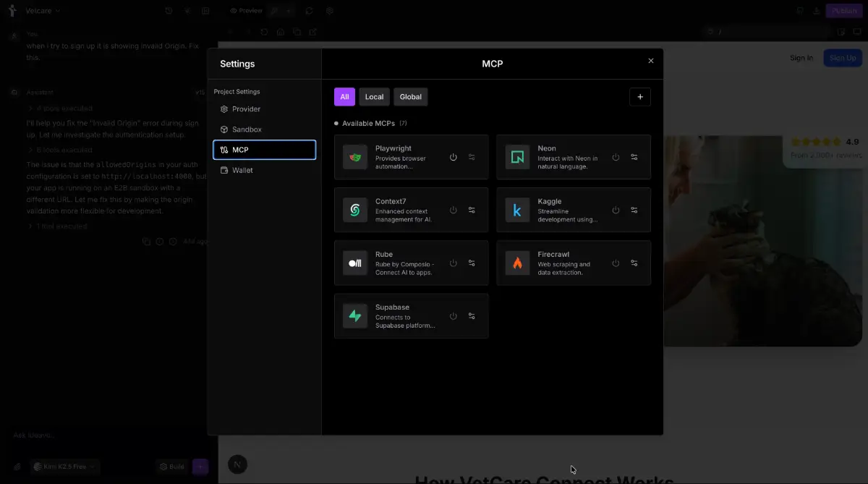Image resolution: width=868 pixels, height=484 pixels.
Task: Expand the Vetcare project dropdown
Action: (43, 11)
